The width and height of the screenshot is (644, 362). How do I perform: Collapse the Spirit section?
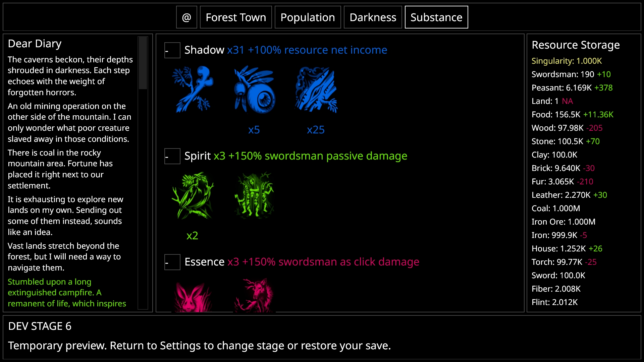[172, 156]
